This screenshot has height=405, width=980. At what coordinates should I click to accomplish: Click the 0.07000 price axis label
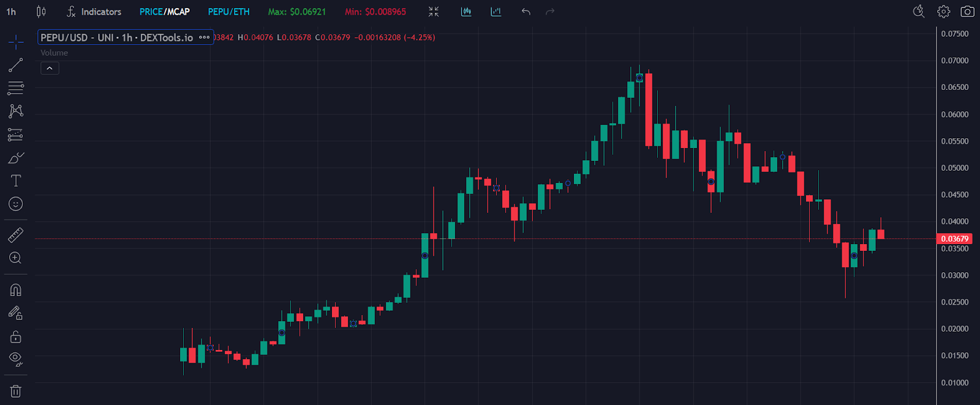955,61
